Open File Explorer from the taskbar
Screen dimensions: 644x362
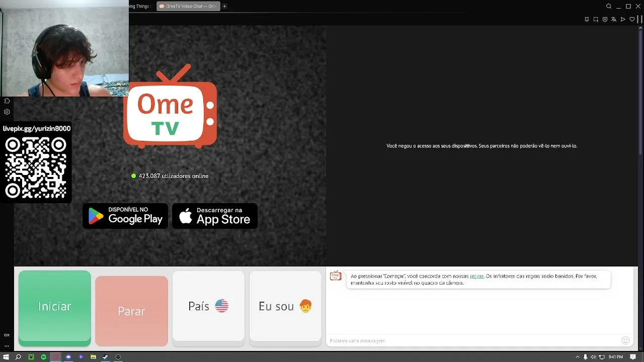(x=93, y=357)
